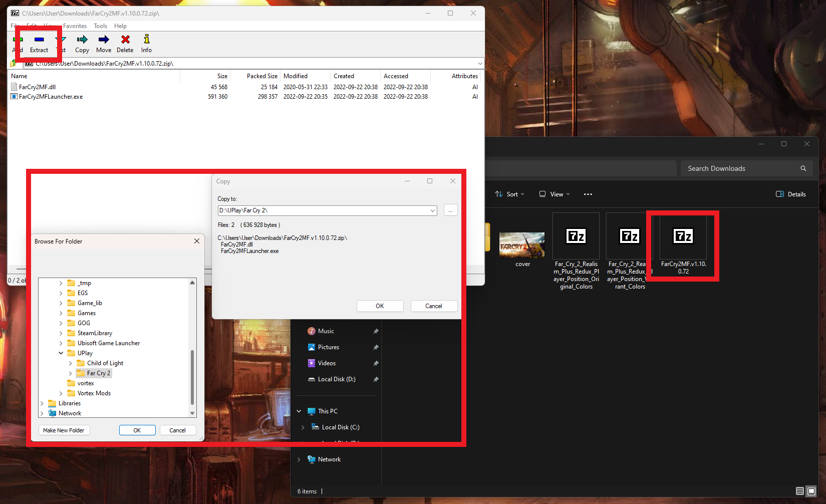Click Cancel in Browse For Folder dialog

(x=178, y=430)
